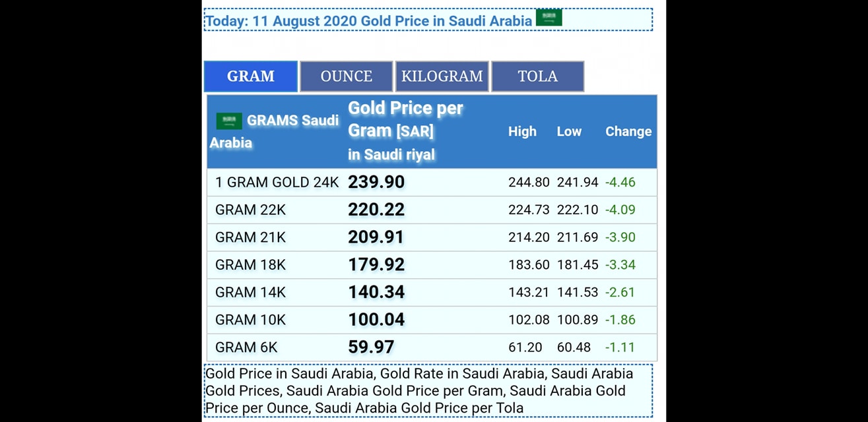The width and height of the screenshot is (868, 422).
Task: Click the GRAM 14K change value -2.61
Action: (620, 292)
